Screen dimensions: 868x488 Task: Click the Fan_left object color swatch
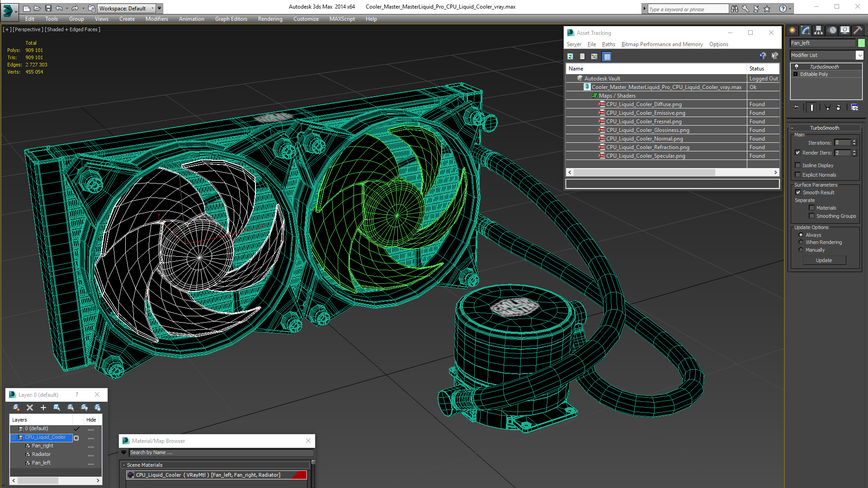tap(861, 43)
